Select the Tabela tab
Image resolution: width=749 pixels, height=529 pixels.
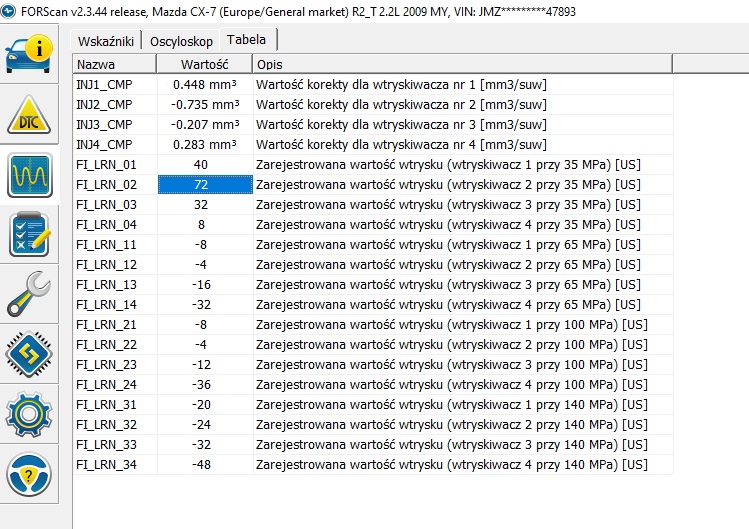coord(246,40)
